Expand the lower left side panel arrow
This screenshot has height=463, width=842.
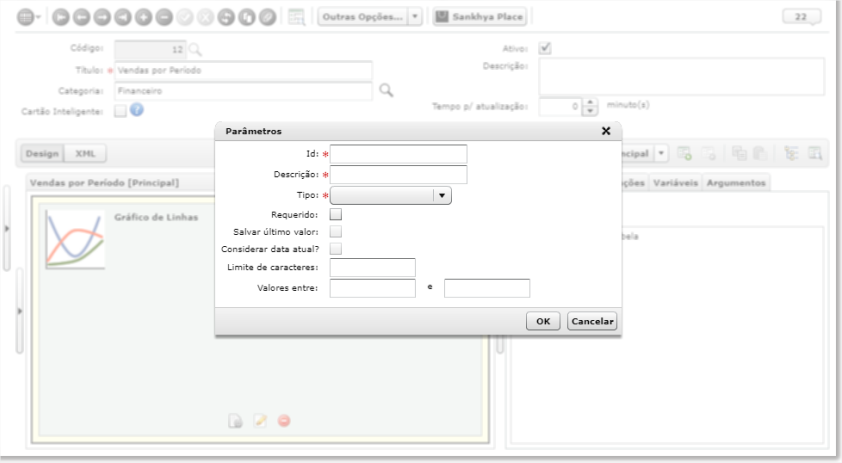(x=19, y=311)
